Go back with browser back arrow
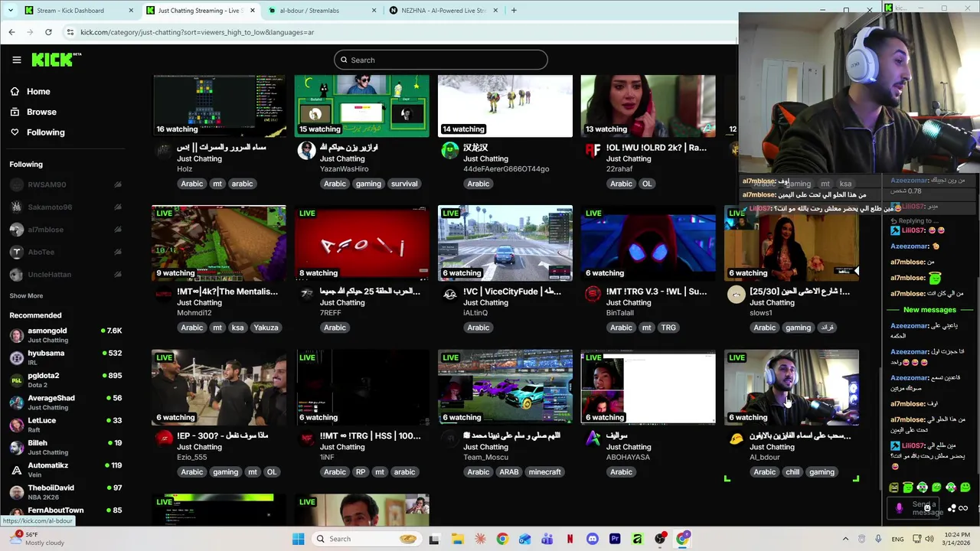This screenshot has width=980, height=551. coord(11,32)
